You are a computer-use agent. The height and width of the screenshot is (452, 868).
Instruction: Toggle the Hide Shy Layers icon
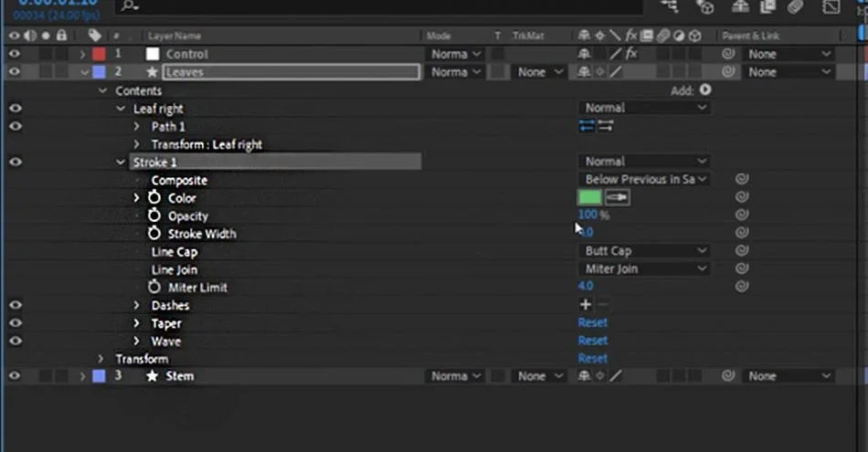740,6
